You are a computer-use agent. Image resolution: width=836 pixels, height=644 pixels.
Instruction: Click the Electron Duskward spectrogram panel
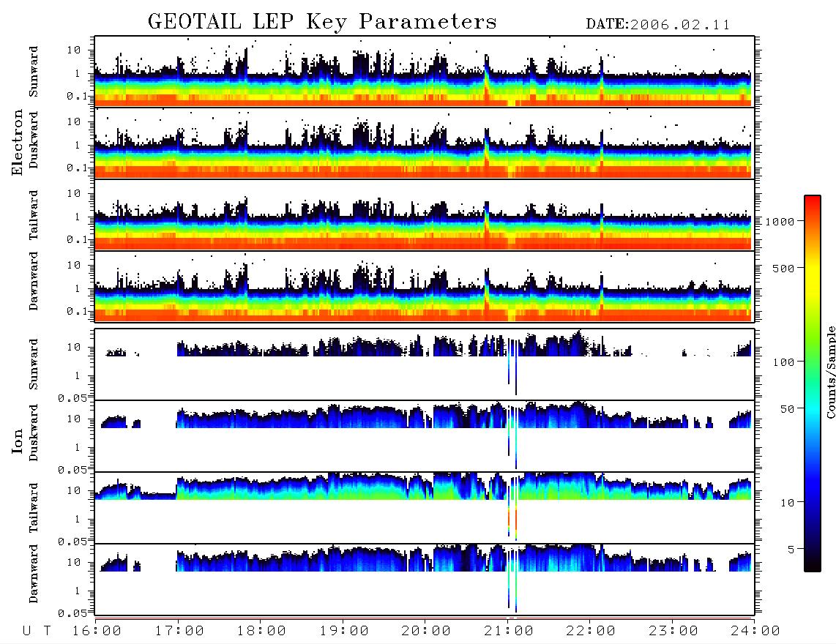click(425, 143)
